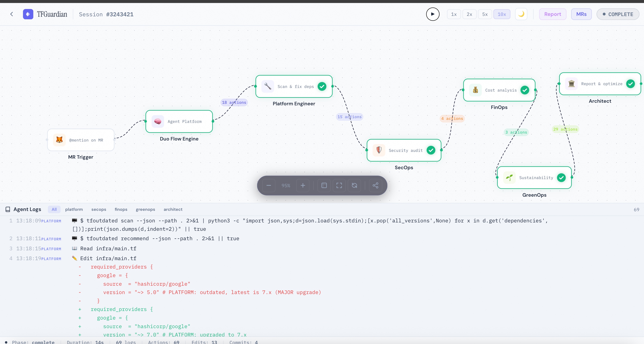Click the fit-to-screen fullscreen icon
644x344 pixels.
coord(339,186)
